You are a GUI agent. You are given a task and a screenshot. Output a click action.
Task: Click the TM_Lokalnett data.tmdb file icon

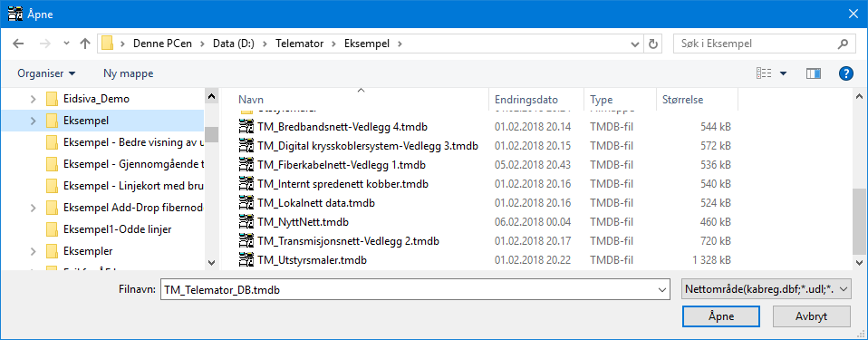point(246,203)
